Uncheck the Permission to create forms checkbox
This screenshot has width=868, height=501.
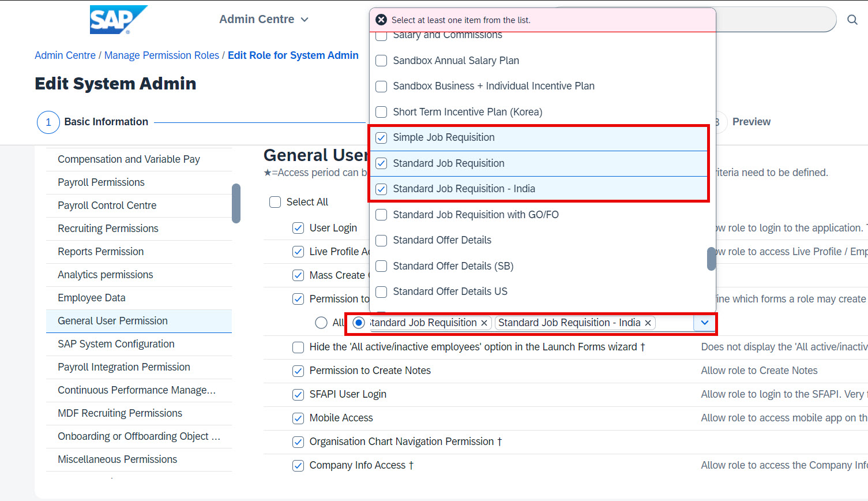coord(298,299)
